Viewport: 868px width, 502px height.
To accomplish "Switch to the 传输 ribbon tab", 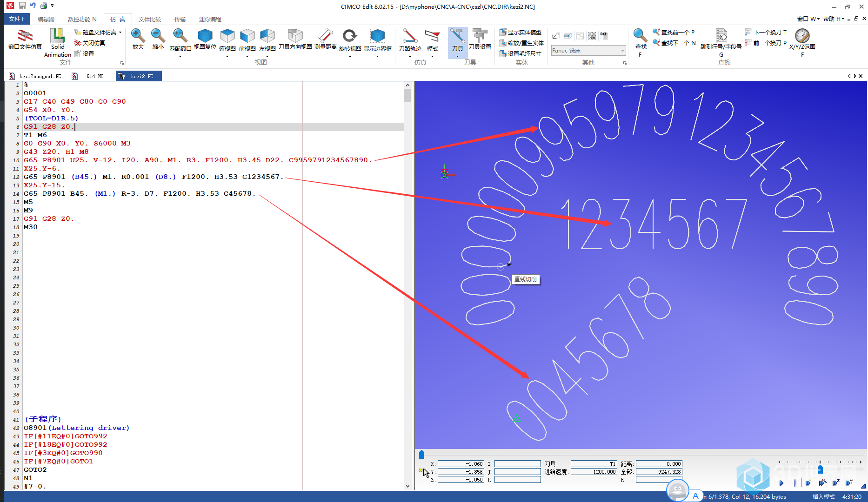I will click(x=180, y=19).
